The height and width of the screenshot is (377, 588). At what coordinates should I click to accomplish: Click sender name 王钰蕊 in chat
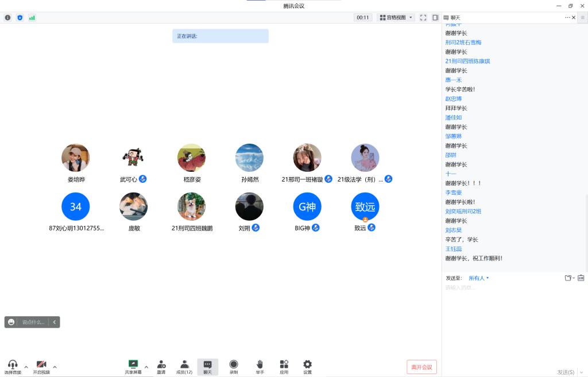(x=454, y=249)
